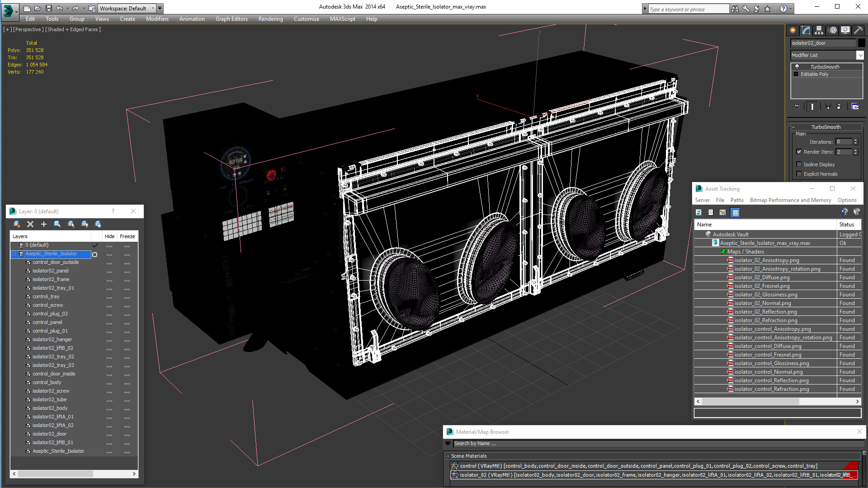Click Create New Layer icon
The height and width of the screenshot is (488, 868).
tap(17, 224)
